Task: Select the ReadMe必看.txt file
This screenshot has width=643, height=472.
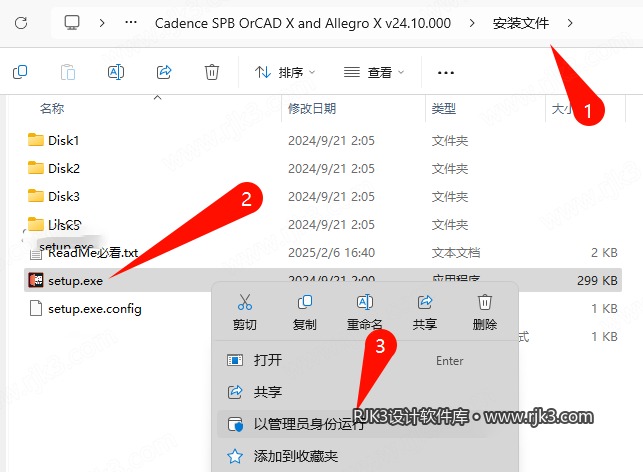Action: click(x=93, y=253)
